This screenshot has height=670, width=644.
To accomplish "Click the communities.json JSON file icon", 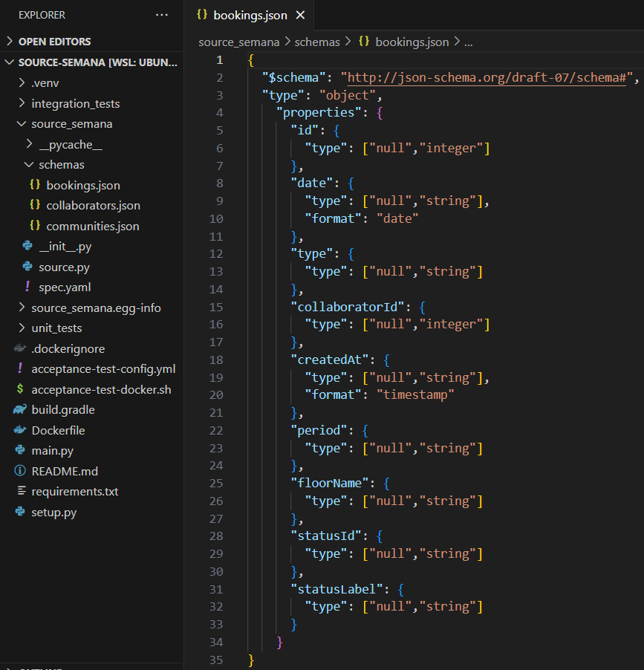I will click(x=34, y=226).
